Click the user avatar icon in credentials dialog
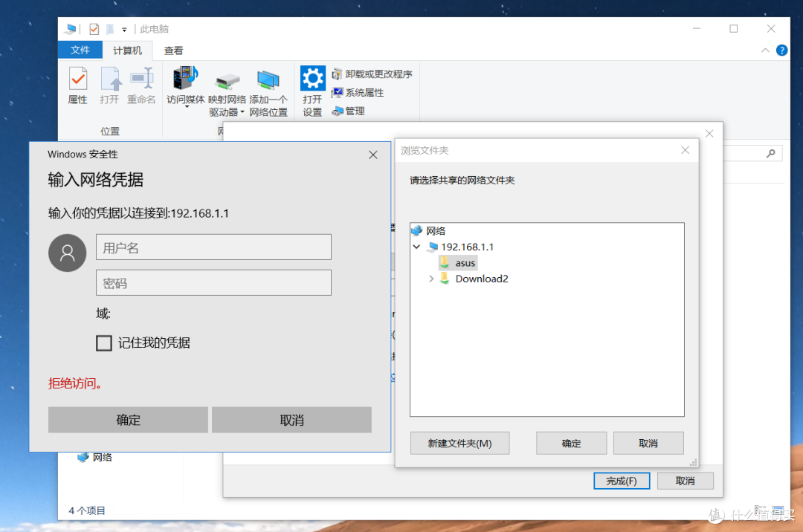This screenshot has width=803, height=532. 67,253
